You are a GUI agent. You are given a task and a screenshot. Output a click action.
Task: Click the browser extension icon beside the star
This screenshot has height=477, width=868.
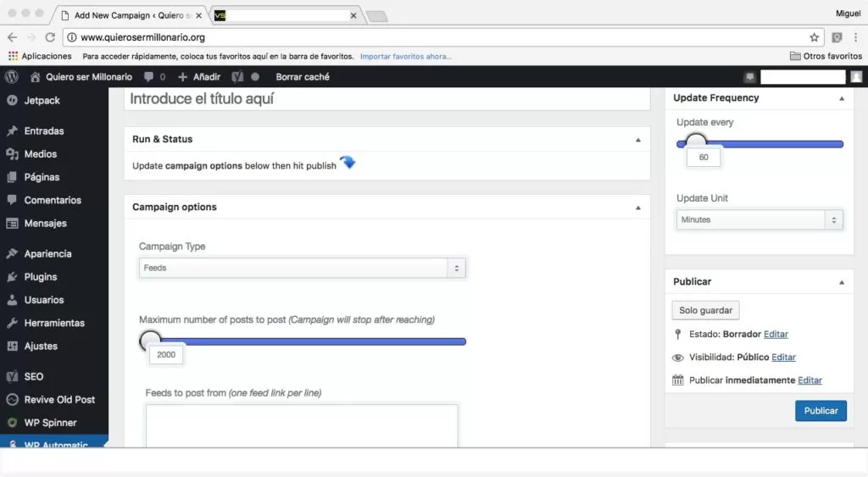pyautogui.click(x=837, y=37)
